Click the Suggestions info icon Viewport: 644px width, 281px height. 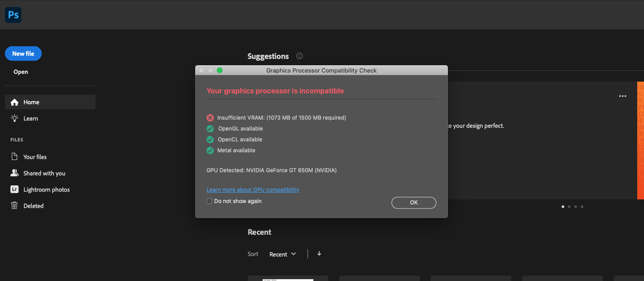pos(299,56)
